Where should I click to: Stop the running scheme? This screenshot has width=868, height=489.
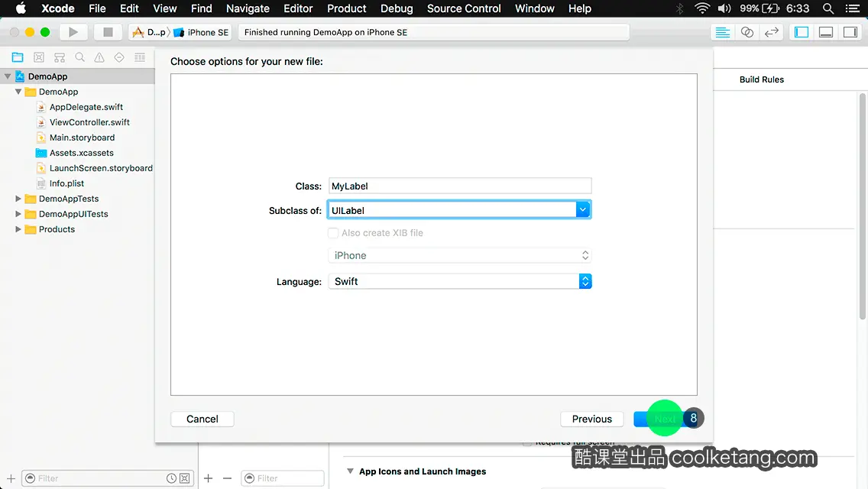coord(108,32)
